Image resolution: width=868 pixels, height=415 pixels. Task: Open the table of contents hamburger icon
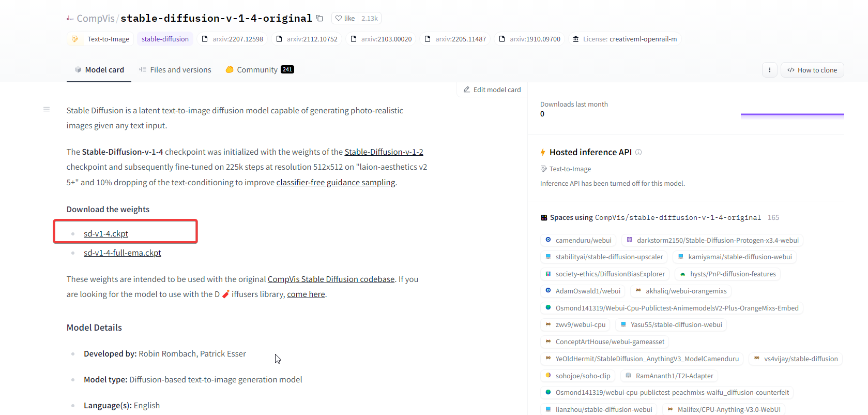(x=47, y=109)
